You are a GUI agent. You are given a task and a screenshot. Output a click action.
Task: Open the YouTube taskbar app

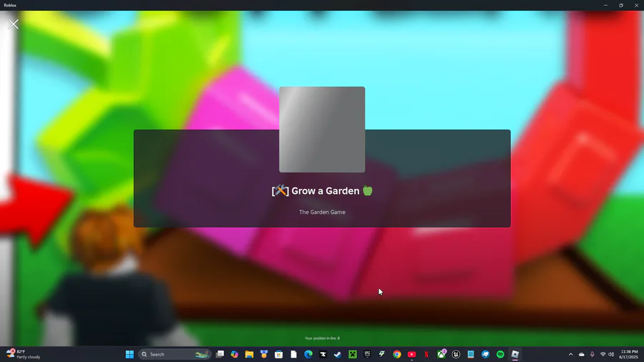tap(411, 354)
